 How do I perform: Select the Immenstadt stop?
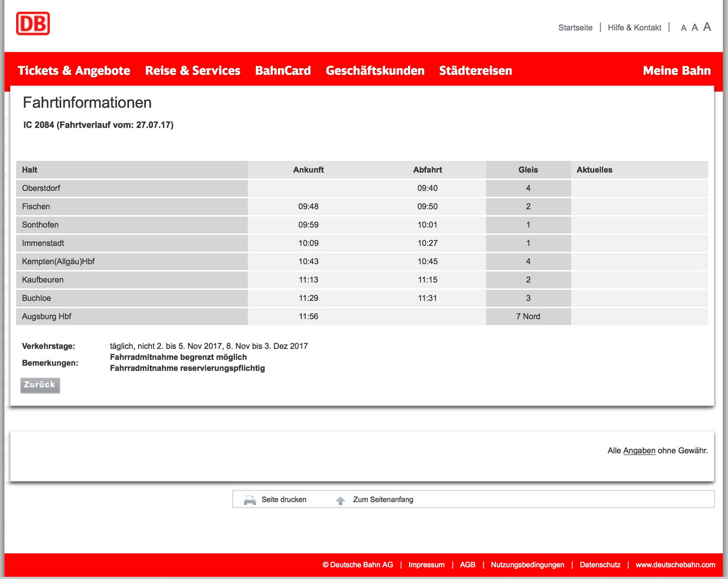pyautogui.click(x=43, y=243)
